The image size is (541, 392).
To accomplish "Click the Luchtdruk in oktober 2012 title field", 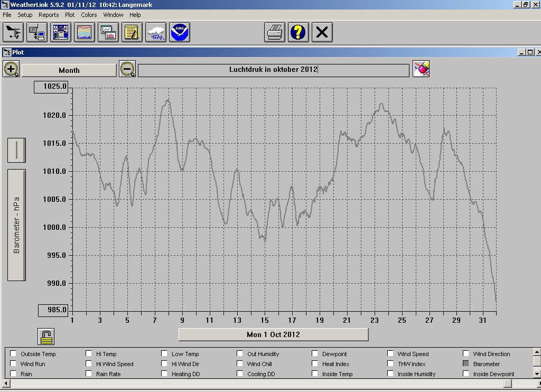I will [274, 70].
